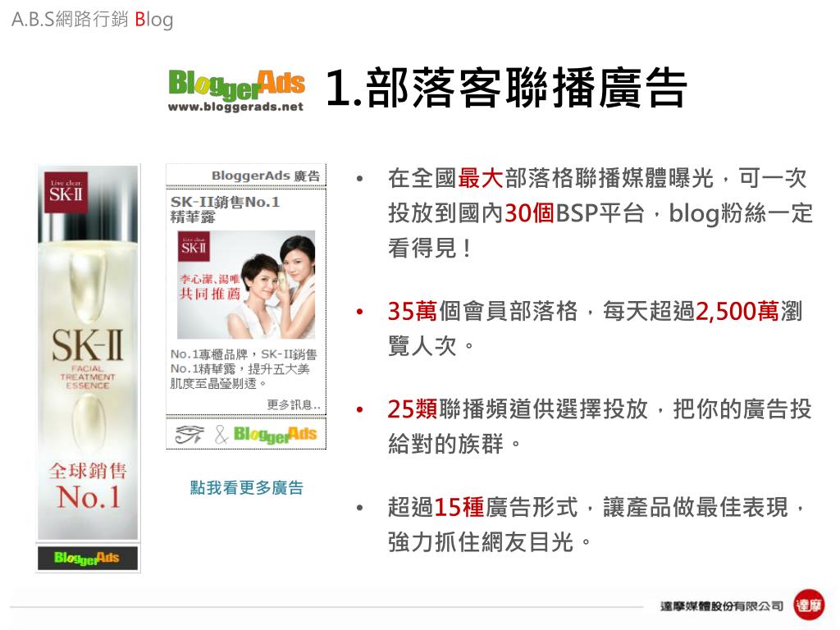Click the Eye of Horus icon in the ad footer
The width and height of the screenshot is (840, 630).
tap(189, 435)
